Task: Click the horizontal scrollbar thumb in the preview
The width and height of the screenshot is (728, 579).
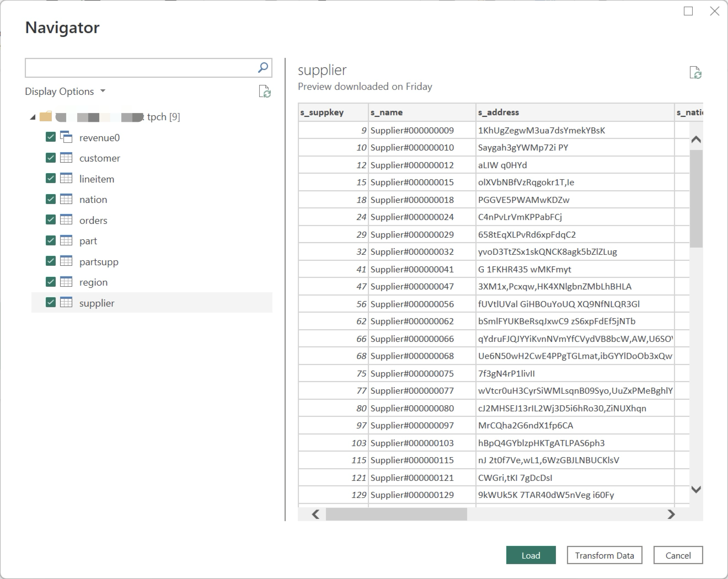Action: coord(396,514)
